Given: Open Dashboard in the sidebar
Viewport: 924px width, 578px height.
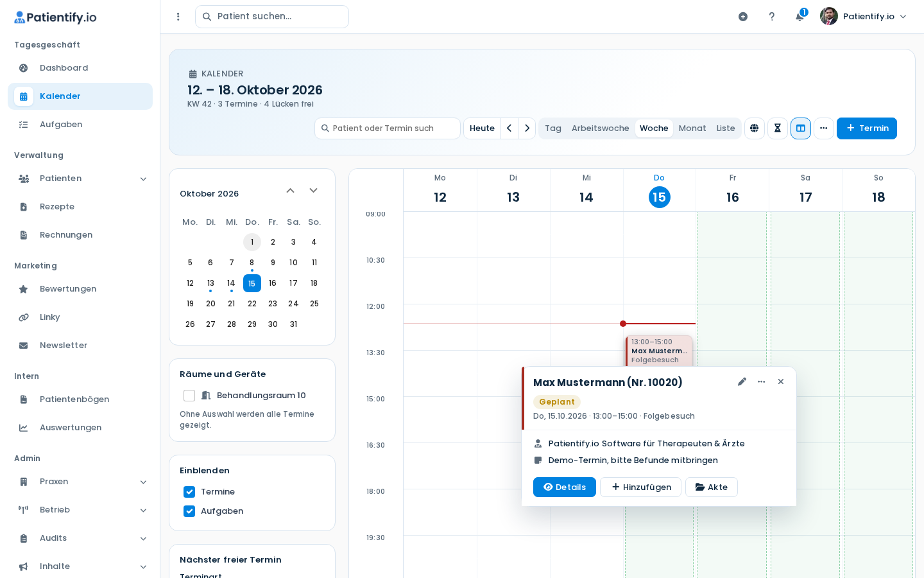Looking at the screenshot, I should pos(80,68).
